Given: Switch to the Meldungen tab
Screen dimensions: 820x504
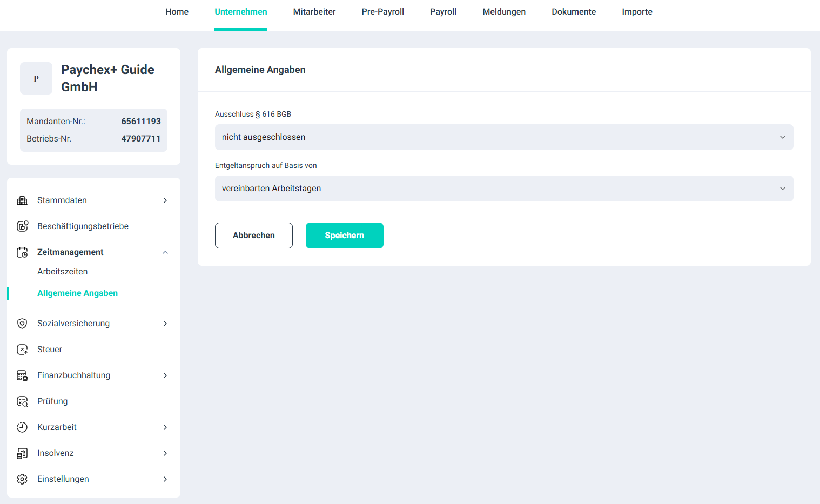Looking at the screenshot, I should 504,12.
